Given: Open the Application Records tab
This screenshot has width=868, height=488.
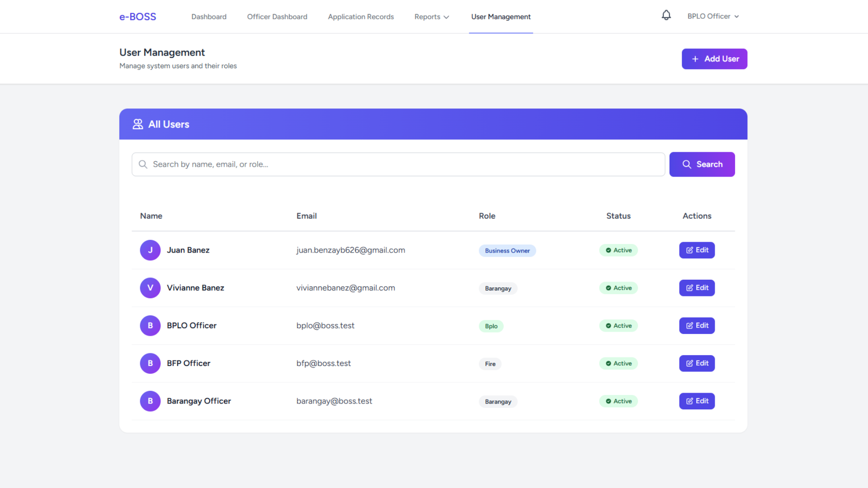Looking at the screenshot, I should pyautogui.click(x=360, y=17).
